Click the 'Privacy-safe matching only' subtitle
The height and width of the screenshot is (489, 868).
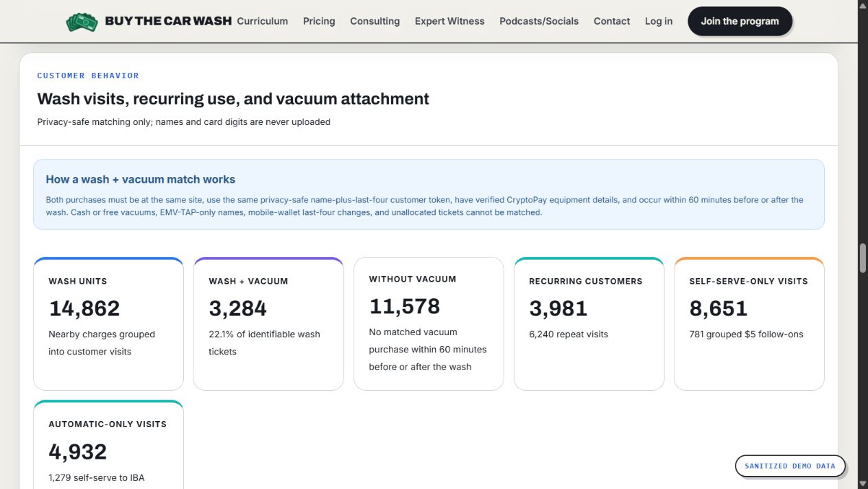[184, 122]
